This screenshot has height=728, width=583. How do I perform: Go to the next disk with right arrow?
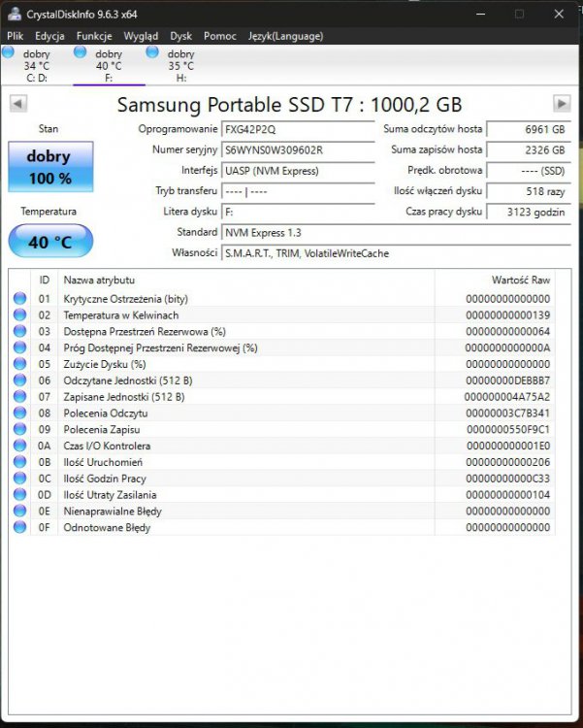click(x=562, y=104)
